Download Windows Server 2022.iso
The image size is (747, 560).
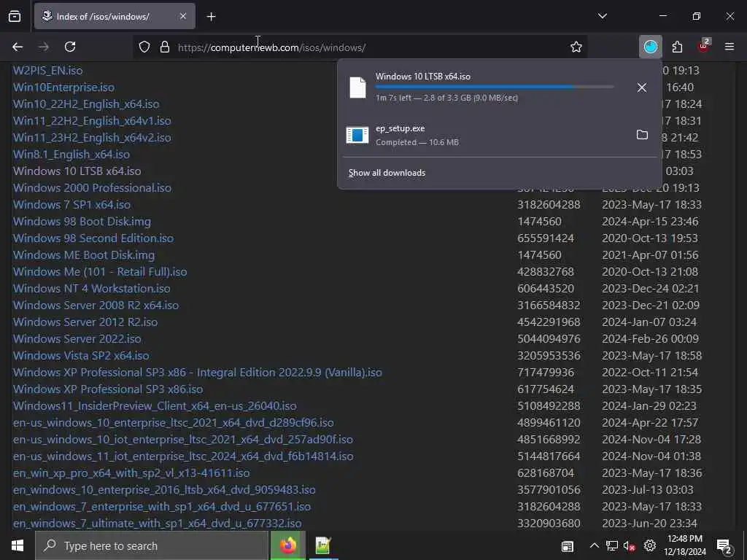click(x=77, y=338)
